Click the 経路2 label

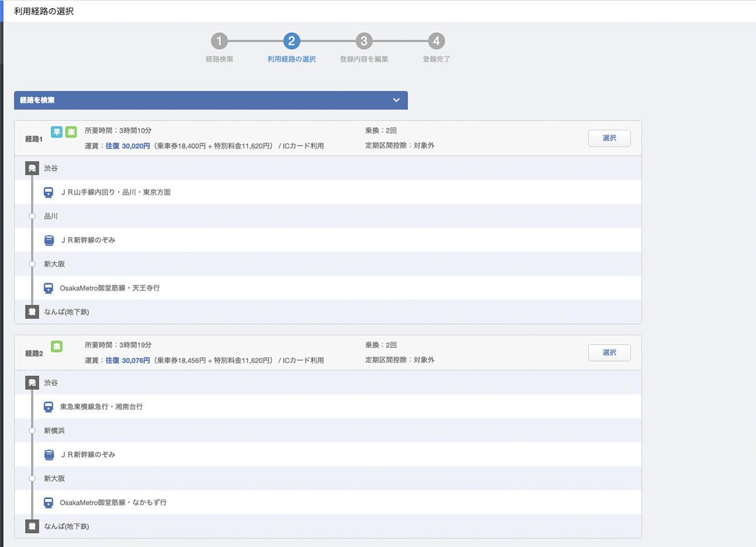(x=34, y=353)
